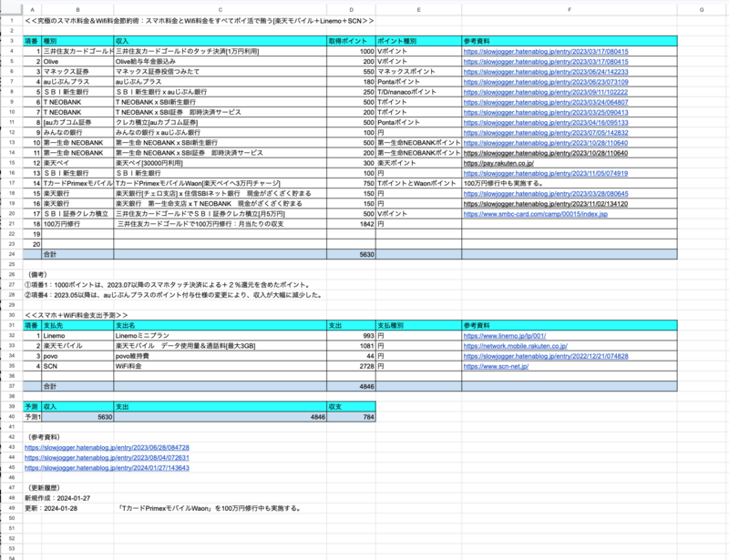The image size is (729, 560).
Task: Open reference link ending 2024/01/27/143643
Action: [x=107, y=468]
